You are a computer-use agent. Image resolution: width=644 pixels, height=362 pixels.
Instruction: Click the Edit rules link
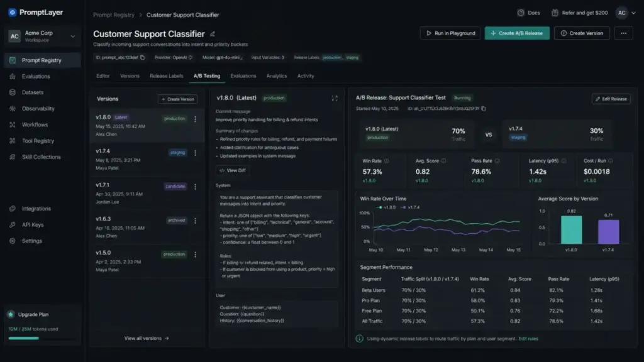(528, 339)
